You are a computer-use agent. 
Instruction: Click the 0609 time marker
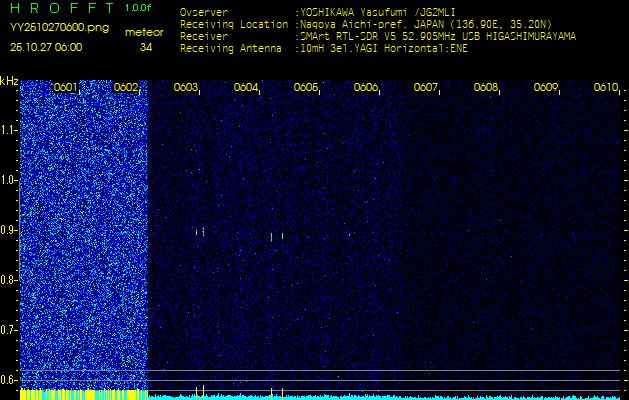pyautogui.click(x=546, y=87)
